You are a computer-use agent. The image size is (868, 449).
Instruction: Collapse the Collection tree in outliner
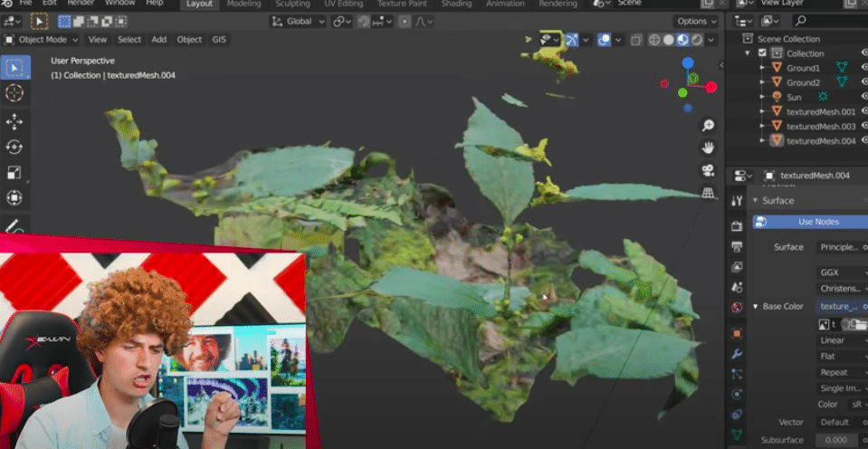click(x=748, y=53)
